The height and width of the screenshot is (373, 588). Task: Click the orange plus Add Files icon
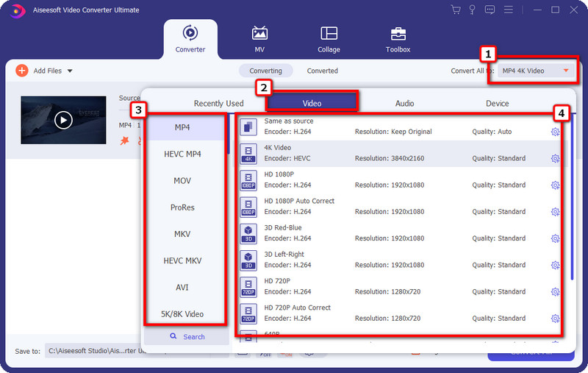21,71
